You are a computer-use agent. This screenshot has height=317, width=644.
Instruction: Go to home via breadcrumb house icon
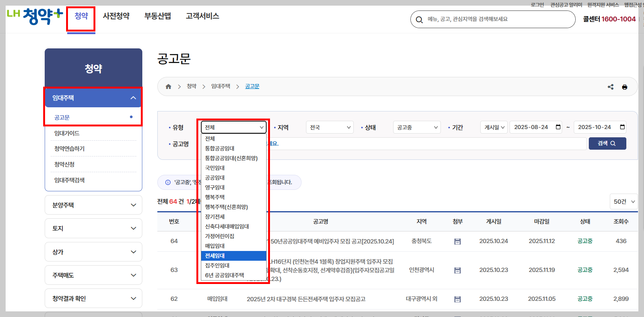click(168, 87)
